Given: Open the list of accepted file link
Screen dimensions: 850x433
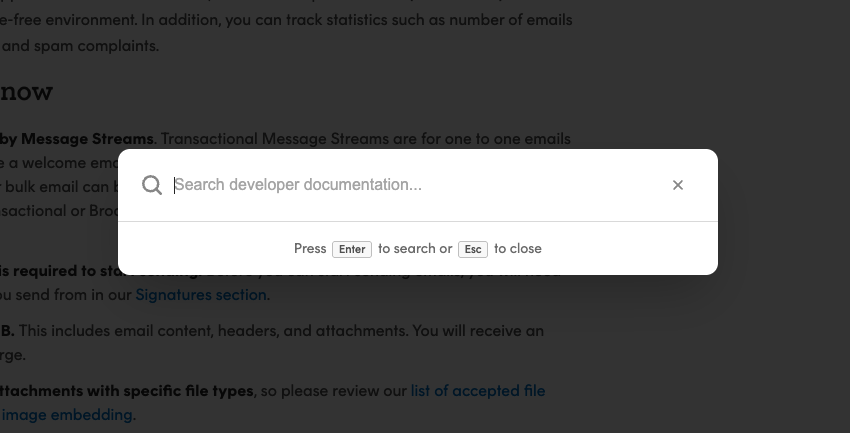Looking at the screenshot, I should [x=478, y=390].
